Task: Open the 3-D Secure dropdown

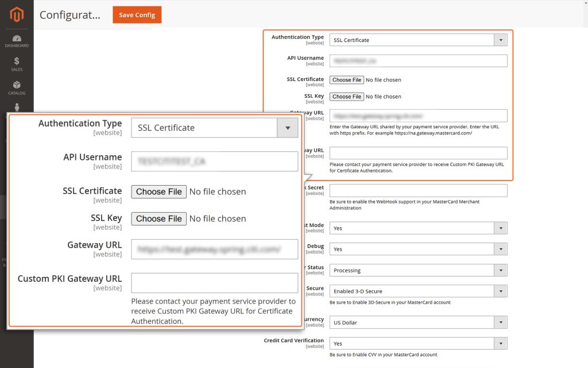Action: point(418,291)
